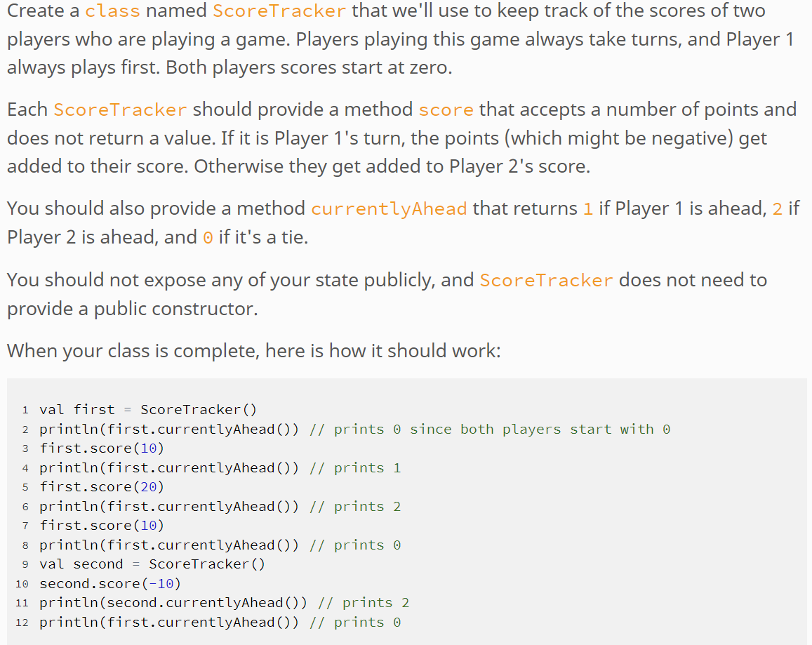Image resolution: width=812 pixels, height=645 pixels.
Task: Select the orange 1 return value mention
Action: [588, 208]
